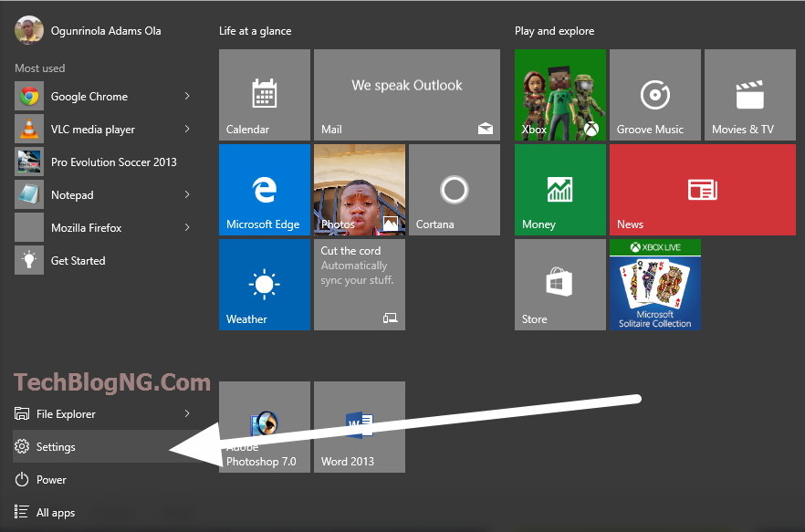Open the Calendar tile
The width and height of the screenshot is (805, 532).
coord(265,95)
